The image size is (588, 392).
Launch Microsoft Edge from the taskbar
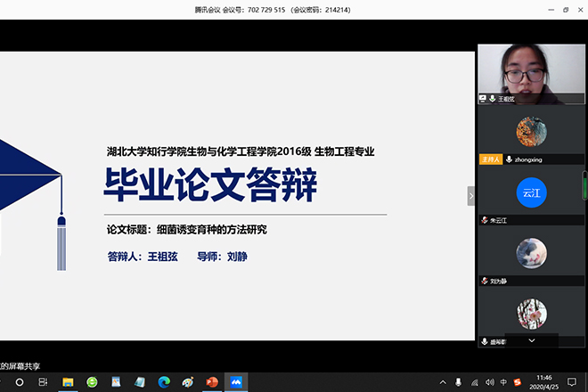(163, 382)
